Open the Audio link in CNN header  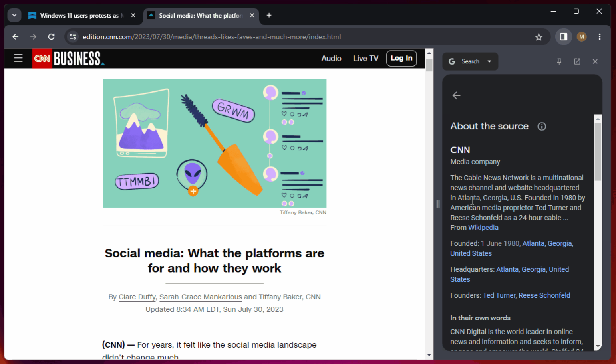coord(332,58)
